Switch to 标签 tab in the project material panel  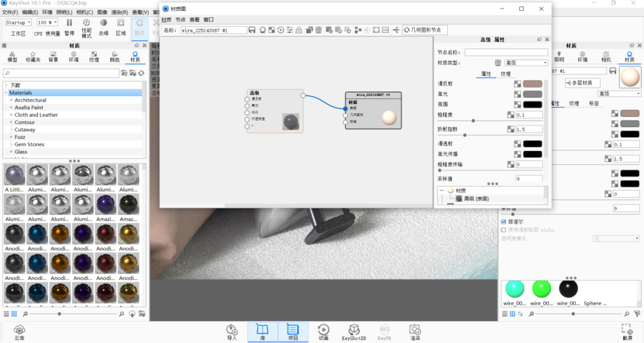tap(594, 104)
